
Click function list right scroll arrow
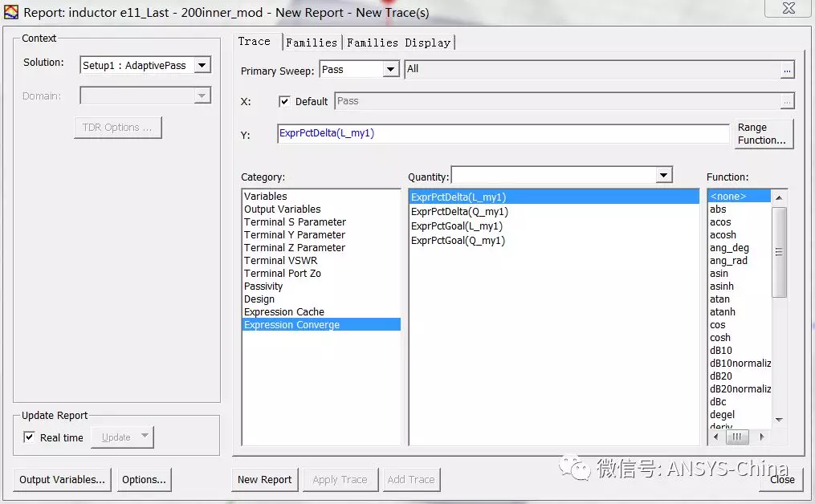pos(761,437)
